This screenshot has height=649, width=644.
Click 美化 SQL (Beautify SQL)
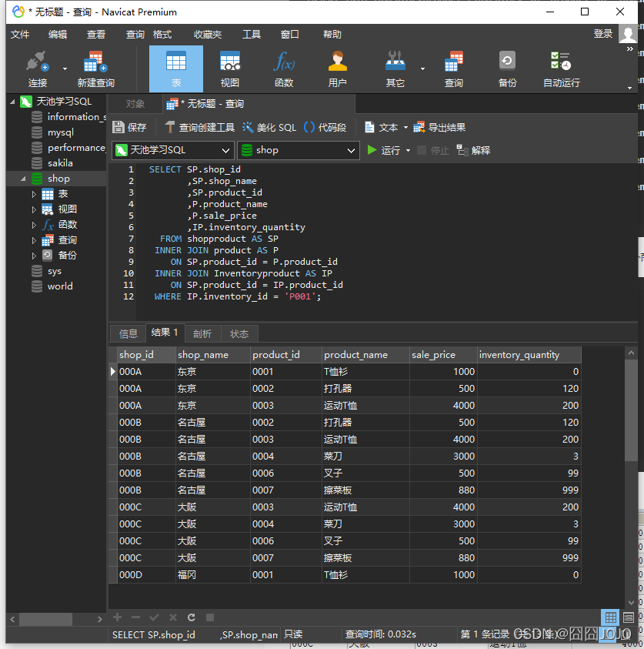(x=269, y=128)
